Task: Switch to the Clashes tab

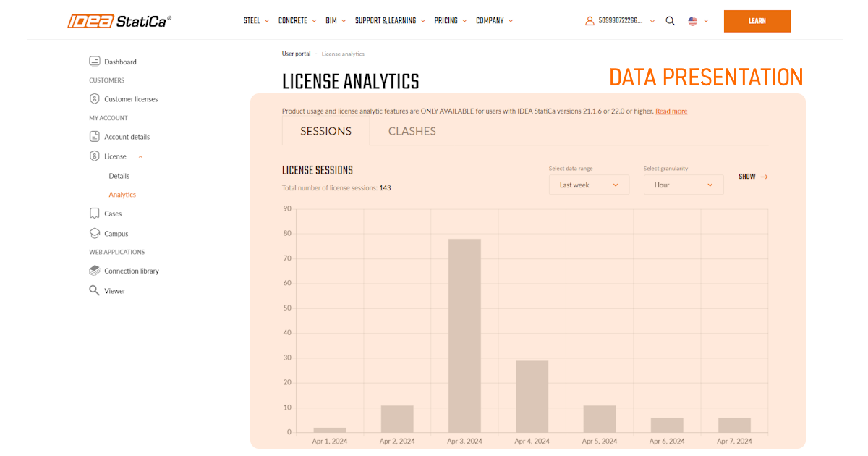Action: [412, 131]
